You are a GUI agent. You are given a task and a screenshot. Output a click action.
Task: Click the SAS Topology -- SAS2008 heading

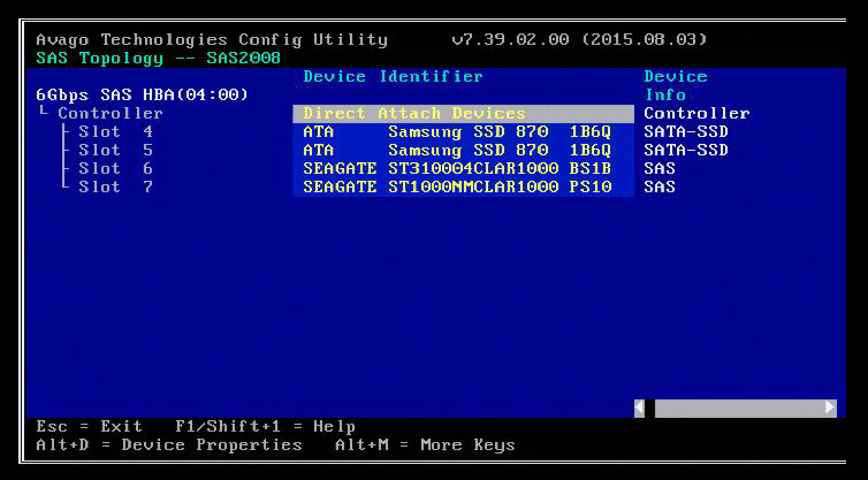tap(158, 58)
